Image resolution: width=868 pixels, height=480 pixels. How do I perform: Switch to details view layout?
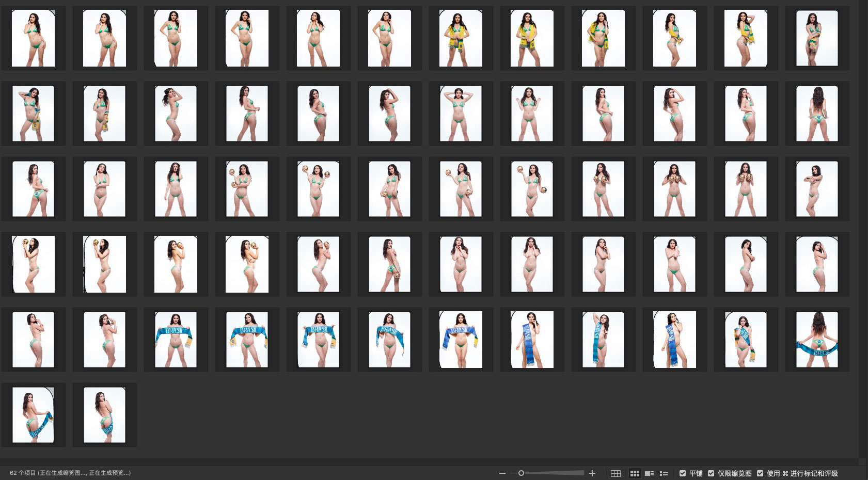tap(650, 473)
